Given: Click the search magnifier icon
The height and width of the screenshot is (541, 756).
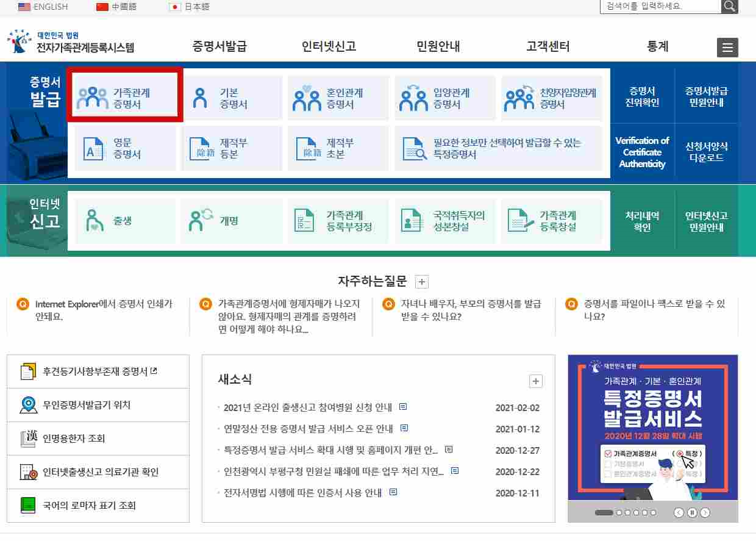Looking at the screenshot, I should 729,7.
